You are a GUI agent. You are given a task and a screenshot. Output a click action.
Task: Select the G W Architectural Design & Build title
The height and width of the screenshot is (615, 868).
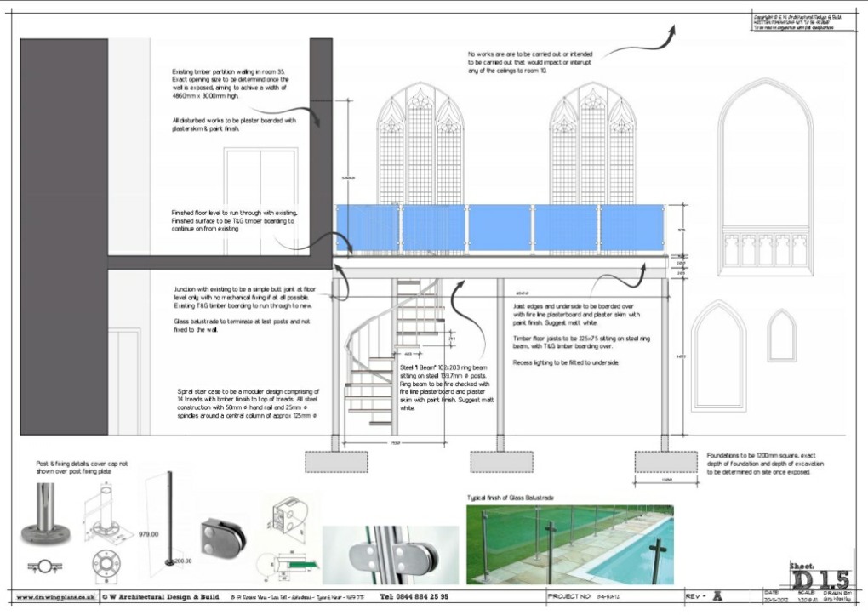click(161, 597)
